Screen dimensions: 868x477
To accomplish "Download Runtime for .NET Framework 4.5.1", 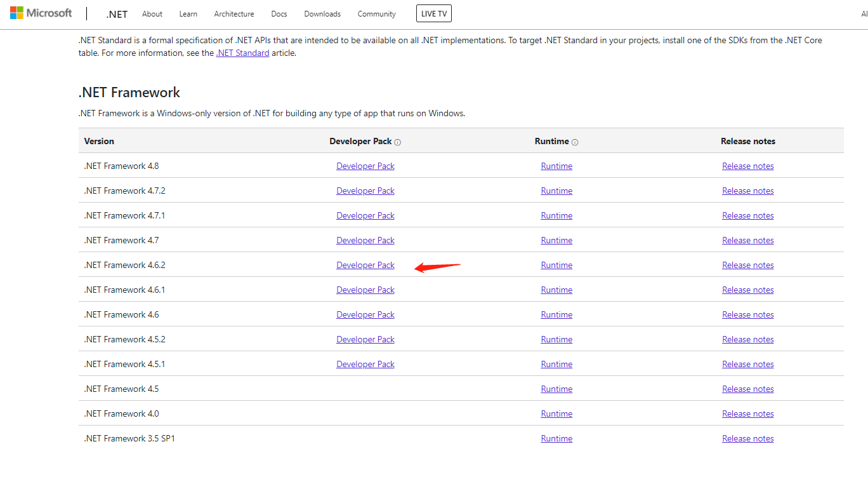I will pyautogui.click(x=556, y=364).
